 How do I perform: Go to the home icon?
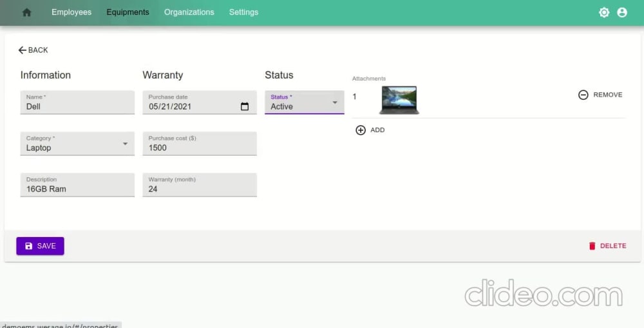coord(26,12)
